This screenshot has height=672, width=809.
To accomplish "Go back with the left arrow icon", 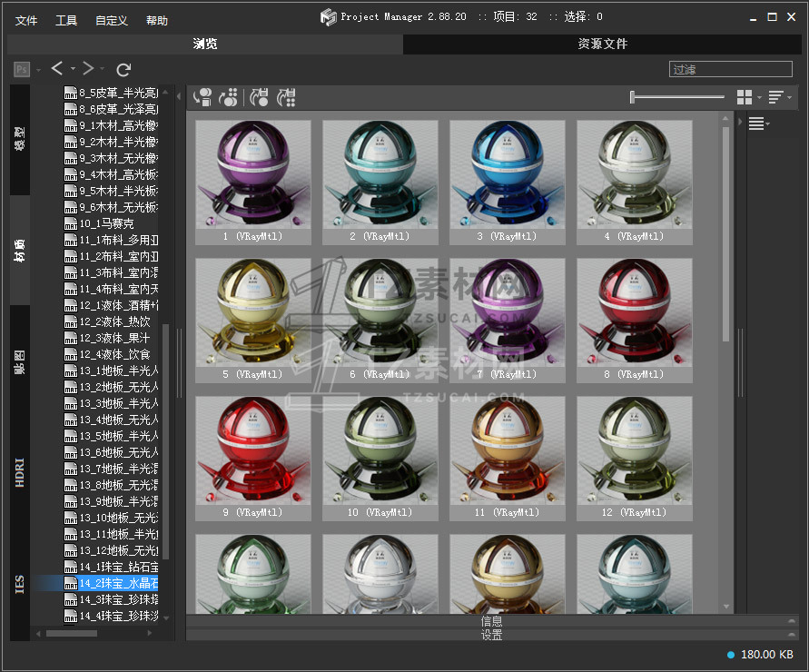I will click(x=57, y=69).
